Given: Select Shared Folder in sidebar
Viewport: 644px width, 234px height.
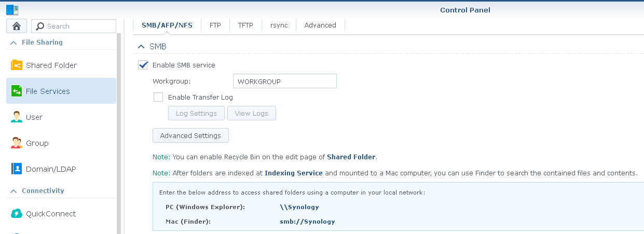Looking at the screenshot, I should (61, 65).
